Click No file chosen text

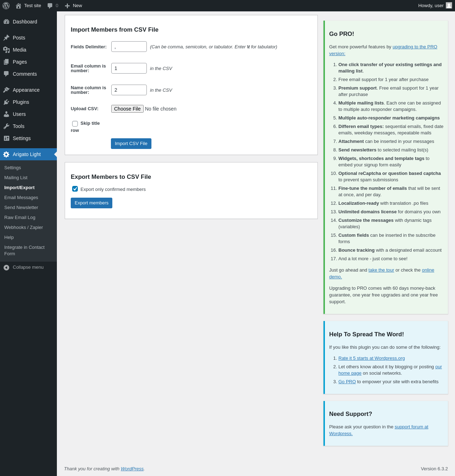[161, 109]
